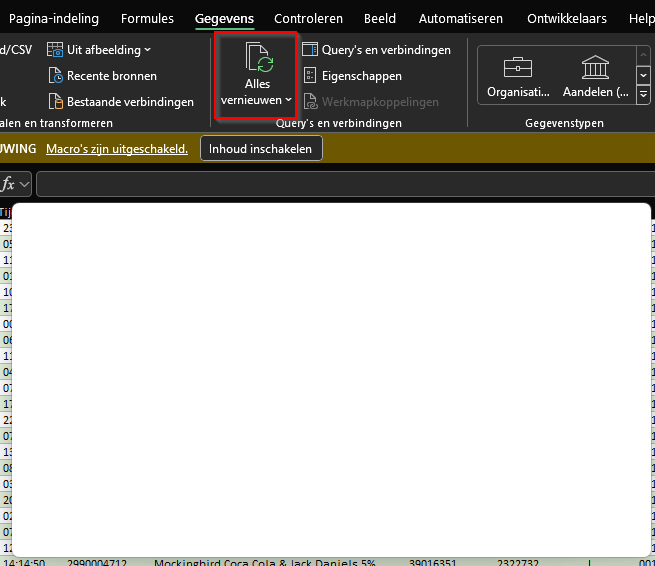Click the Recente bronnen icon
This screenshot has height=566, width=655.
[x=55, y=76]
